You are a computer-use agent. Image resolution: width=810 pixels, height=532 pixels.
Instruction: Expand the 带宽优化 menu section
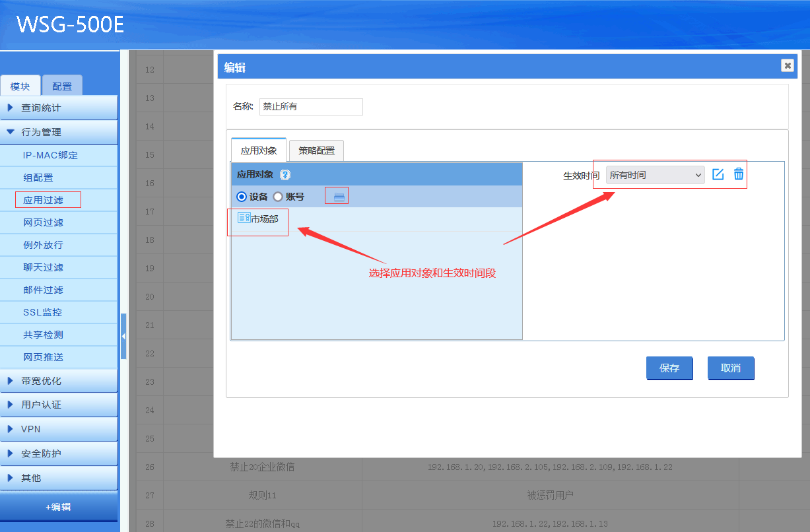point(59,381)
